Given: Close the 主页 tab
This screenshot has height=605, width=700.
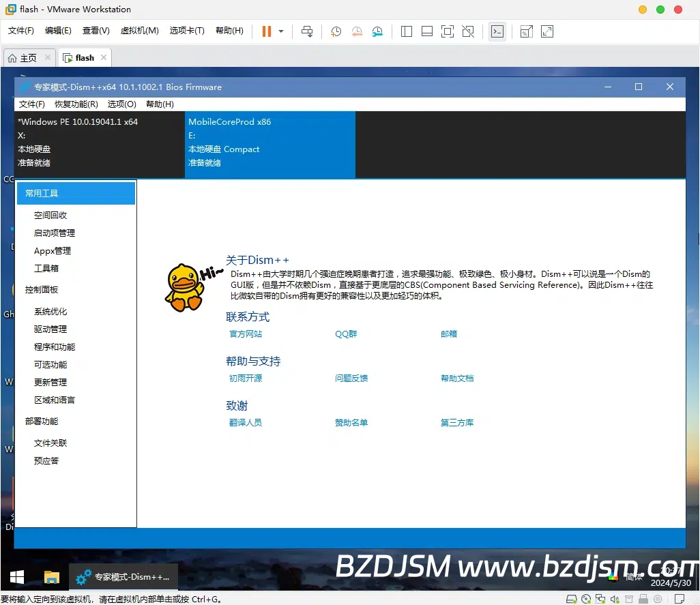Looking at the screenshot, I should pos(47,57).
